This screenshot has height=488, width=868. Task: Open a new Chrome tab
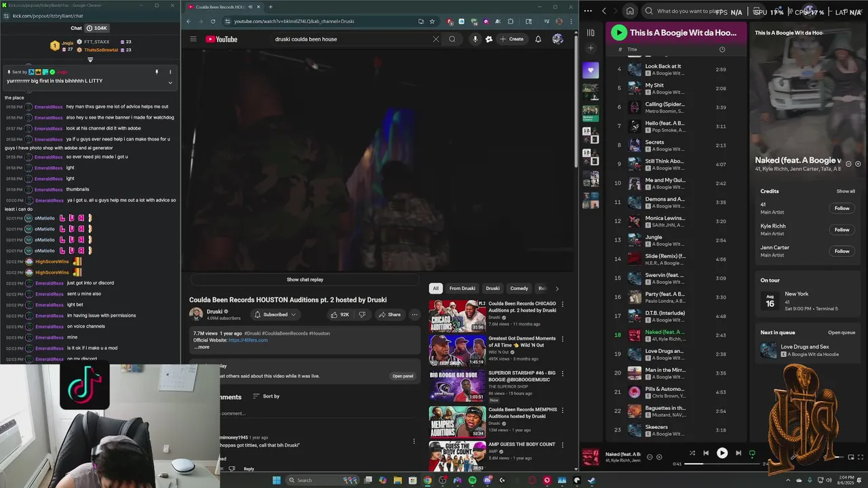pyautogui.click(x=271, y=7)
